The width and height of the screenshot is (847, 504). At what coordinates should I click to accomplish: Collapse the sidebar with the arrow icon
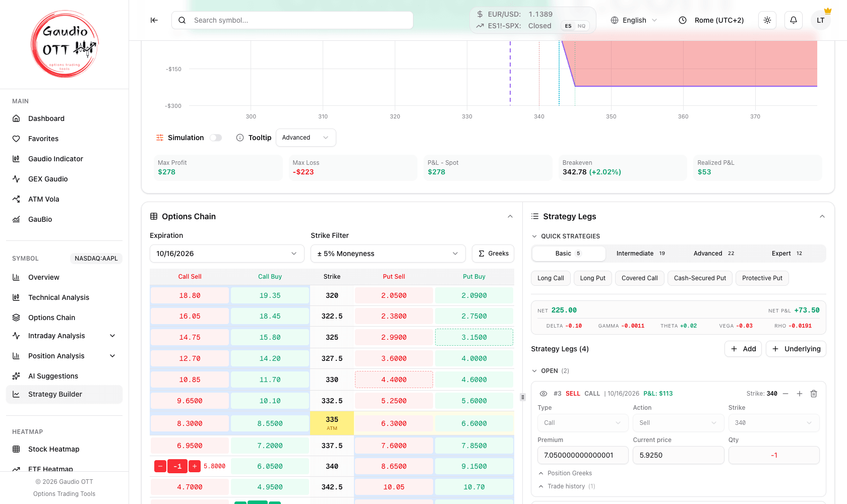pyautogui.click(x=154, y=20)
